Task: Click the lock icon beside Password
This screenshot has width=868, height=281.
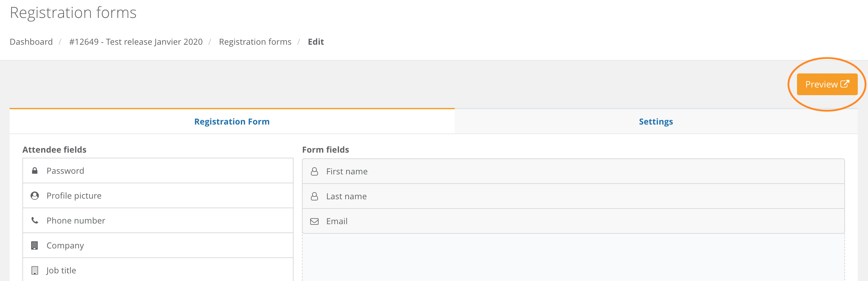Action: [35, 171]
